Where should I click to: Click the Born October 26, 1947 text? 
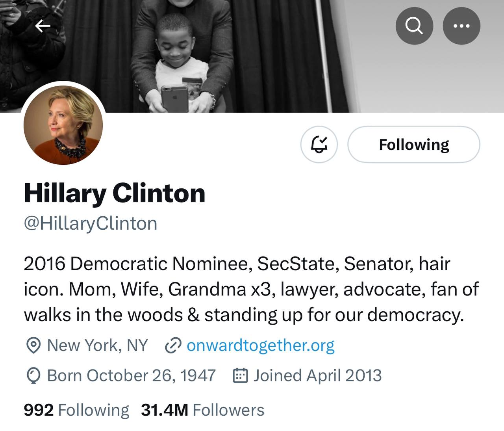coord(131,375)
